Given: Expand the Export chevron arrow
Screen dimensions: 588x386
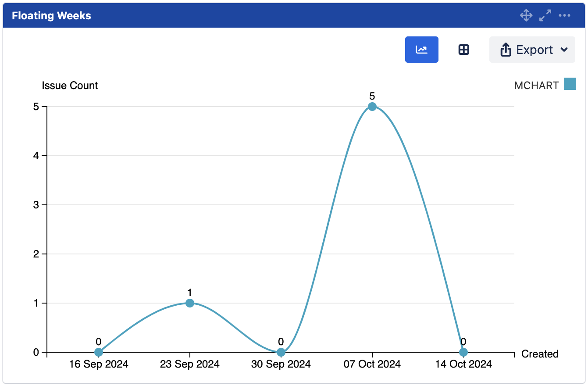Looking at the screenshot, I should (x=564, y=50).
